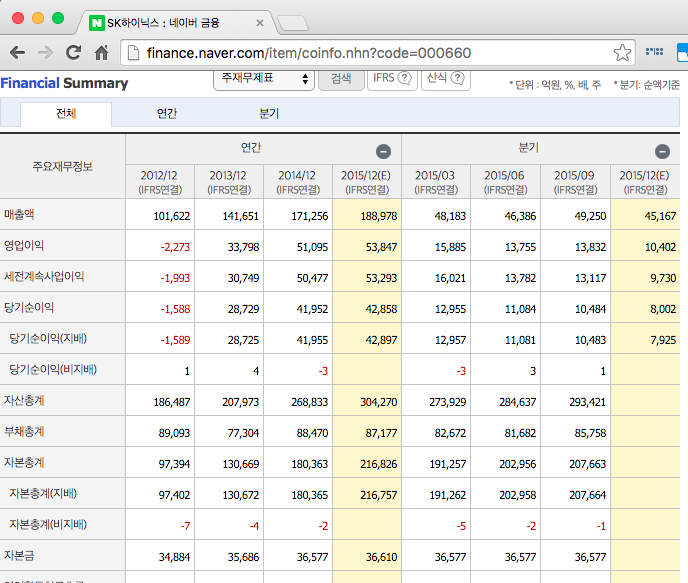
Task: Focus the address bar URL field
Action: tap(377, 53)
